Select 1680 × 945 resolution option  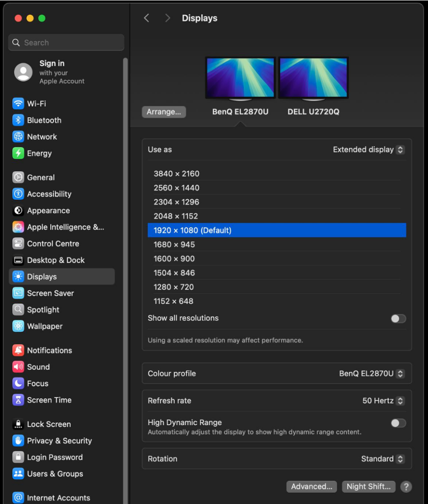coord(174,245)
